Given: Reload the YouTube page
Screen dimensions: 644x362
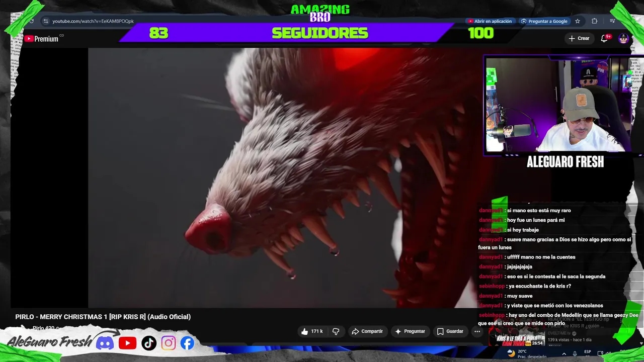Looking at the screenshot, I should (x=31, y=21).
